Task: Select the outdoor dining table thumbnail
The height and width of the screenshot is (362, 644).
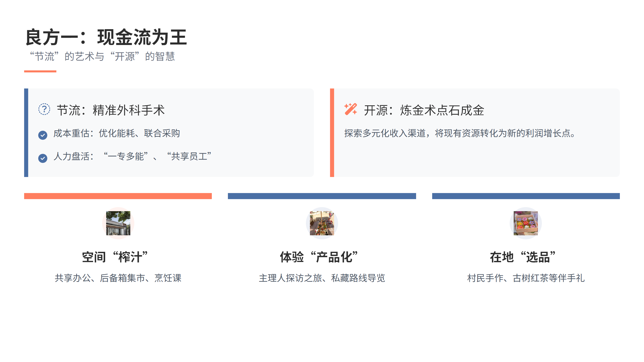Action: tap(322, 223)
